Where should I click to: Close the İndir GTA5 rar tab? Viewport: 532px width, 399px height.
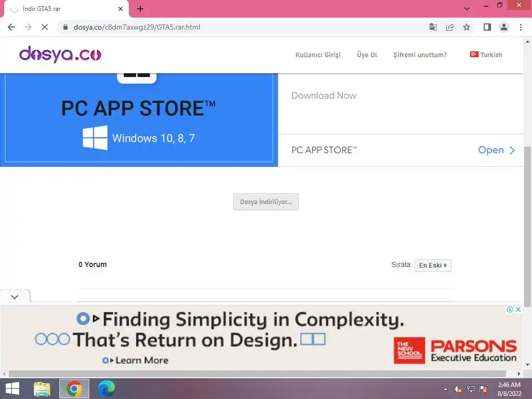pyautogui.click(x=121, y=9)
